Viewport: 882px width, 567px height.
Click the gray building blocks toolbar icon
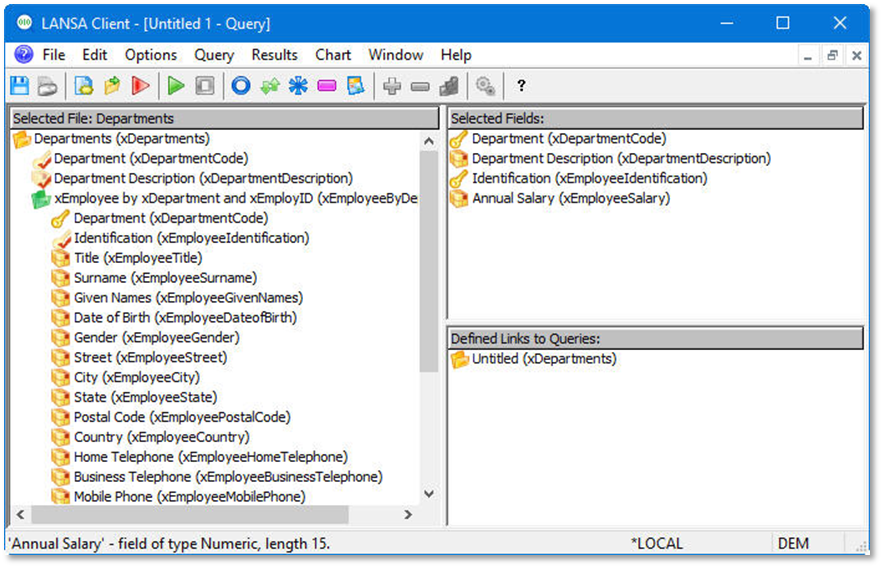point(449,86)
